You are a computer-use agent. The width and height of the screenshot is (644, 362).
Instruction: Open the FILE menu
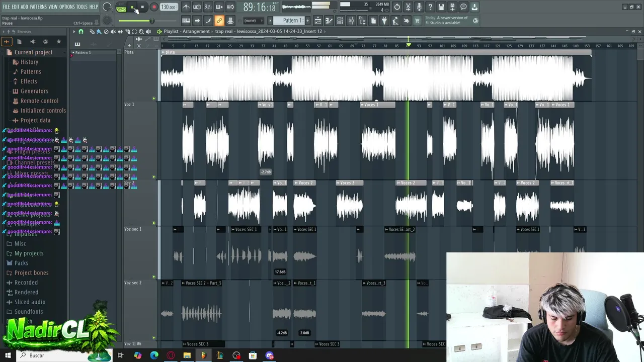click(x=6, y=7)
